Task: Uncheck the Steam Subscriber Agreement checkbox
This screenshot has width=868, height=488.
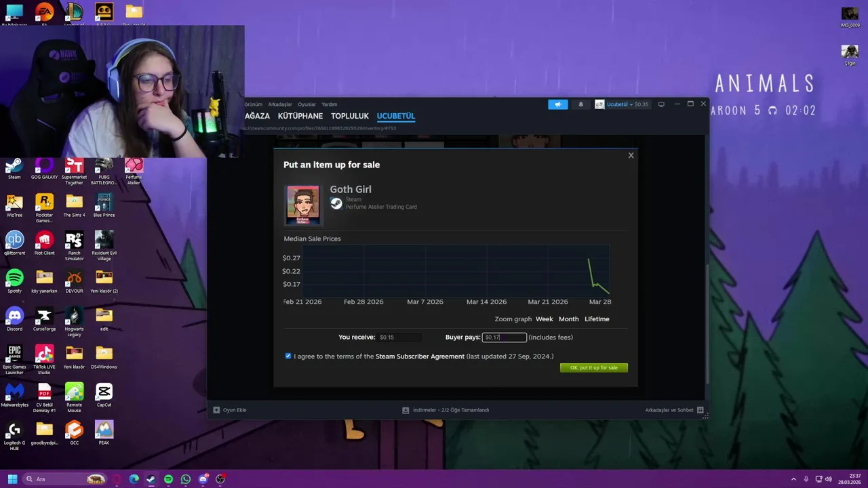Action: 288,356
